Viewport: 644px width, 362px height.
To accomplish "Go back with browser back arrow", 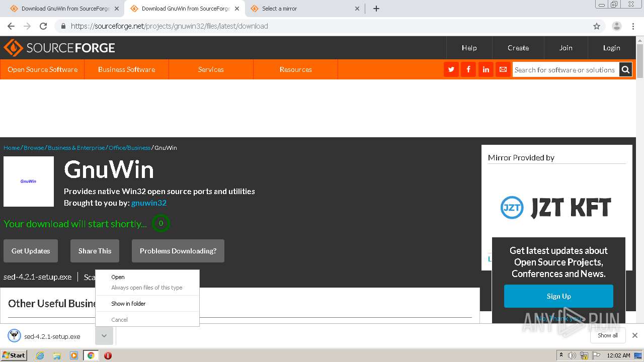I will [11, 26].
